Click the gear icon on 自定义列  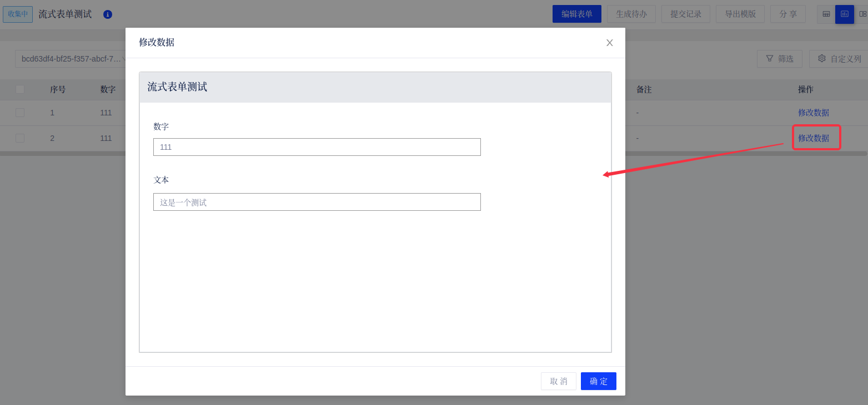coord(822,58)
